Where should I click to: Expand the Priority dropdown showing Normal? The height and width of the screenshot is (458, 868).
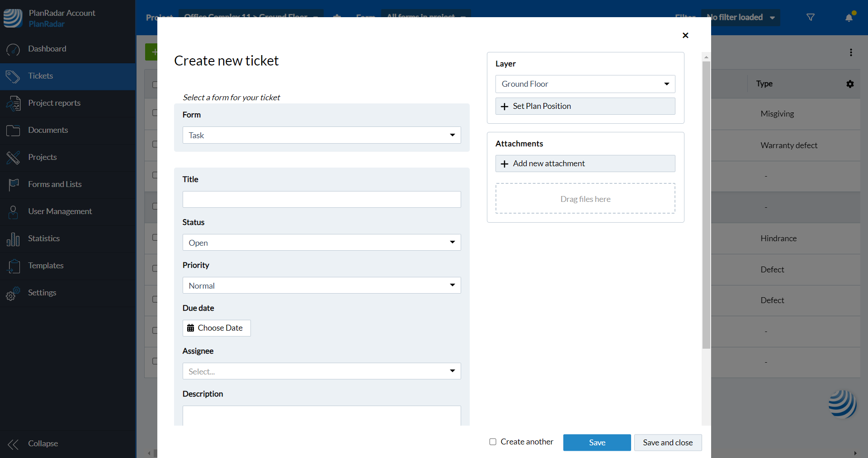click(x=321, y=285)
